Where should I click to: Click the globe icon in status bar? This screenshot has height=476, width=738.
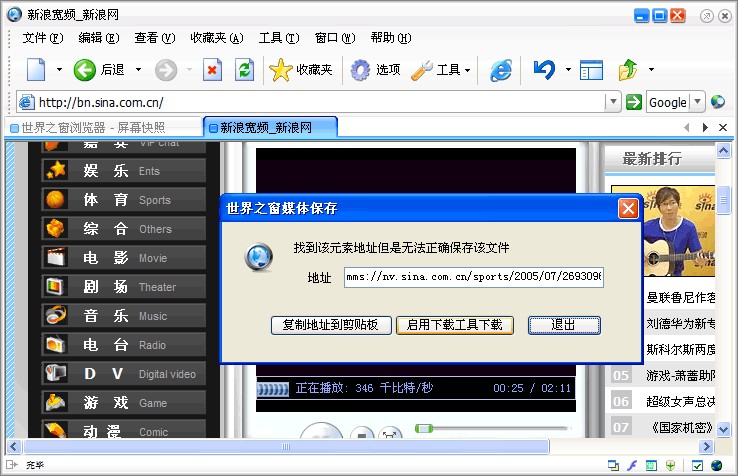point(716,465)
